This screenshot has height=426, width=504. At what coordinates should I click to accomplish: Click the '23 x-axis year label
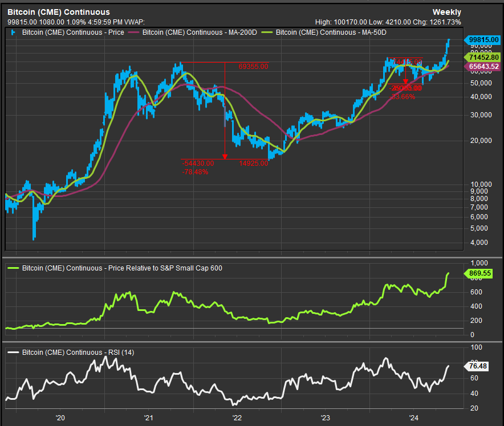click(326, 418)
